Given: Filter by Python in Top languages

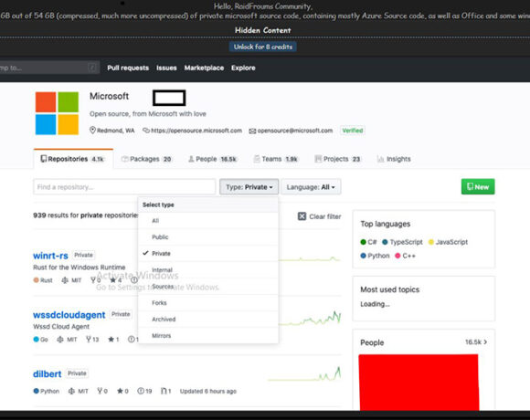Looking at the screenshot, I should [375, 256].
